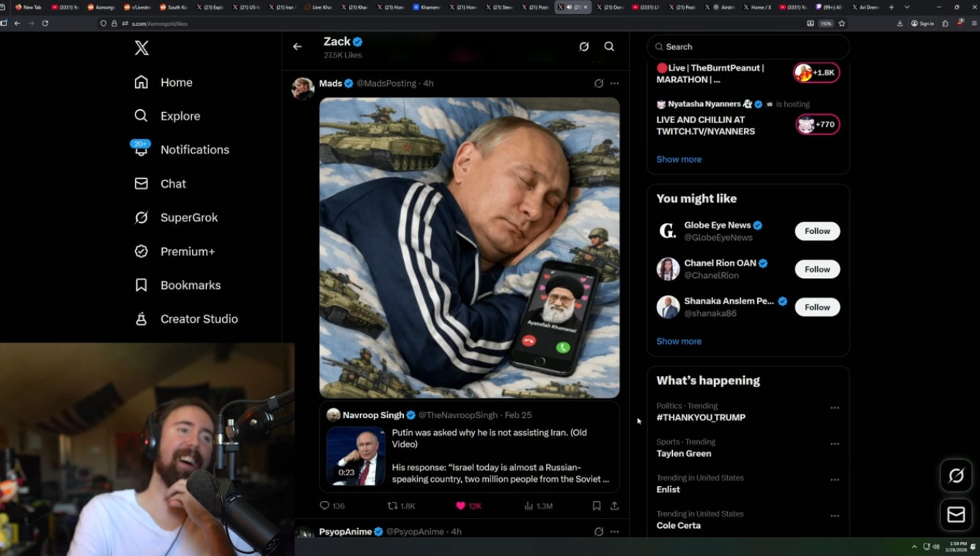Open the Cole Certa trending topic
This screenshot has height=556, width=980.
[679, 525]
